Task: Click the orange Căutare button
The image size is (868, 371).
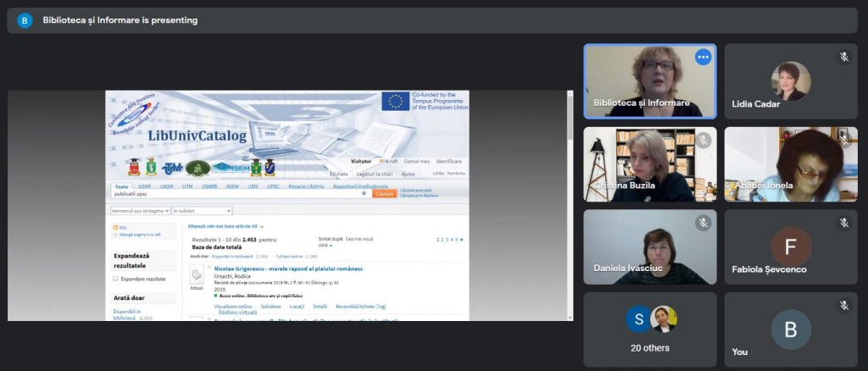Action: click(384, 193)
